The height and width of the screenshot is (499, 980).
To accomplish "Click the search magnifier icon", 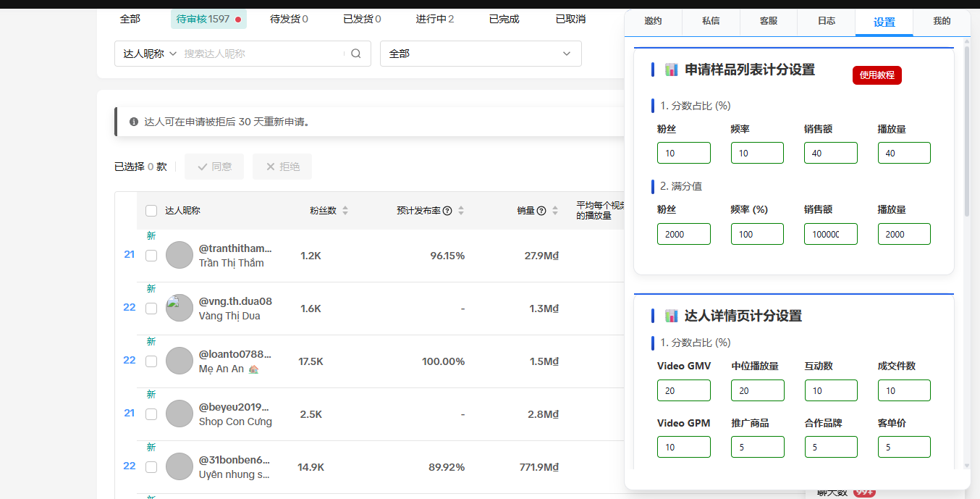I will pos(355,54).
